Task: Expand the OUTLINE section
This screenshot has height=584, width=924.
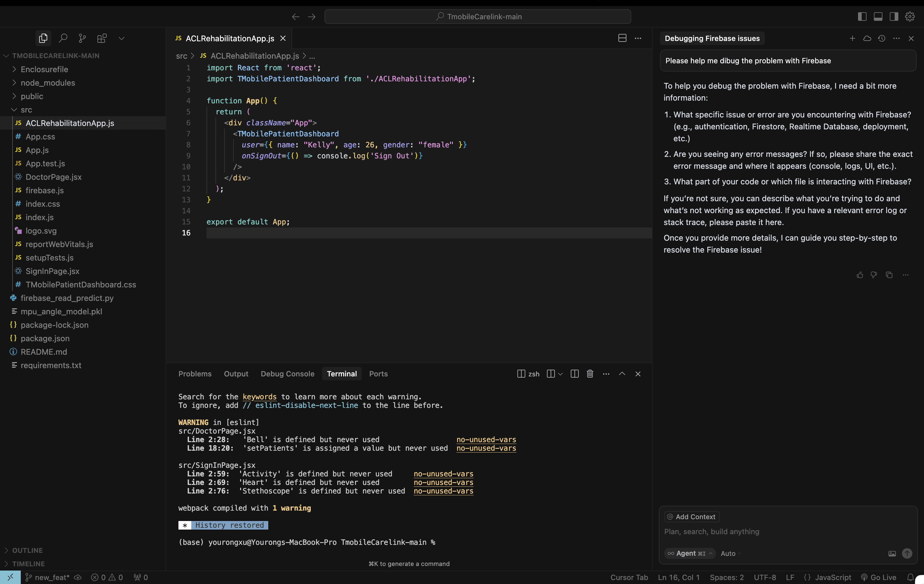Action: 27,550
